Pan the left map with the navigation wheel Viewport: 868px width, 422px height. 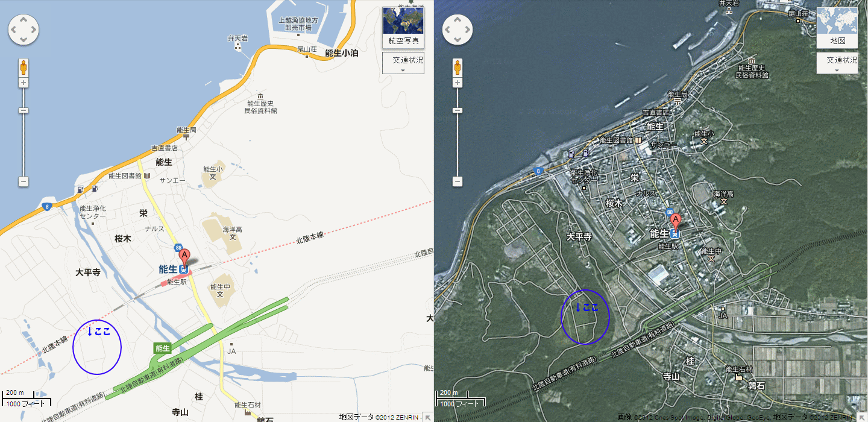tap(24, 29)
